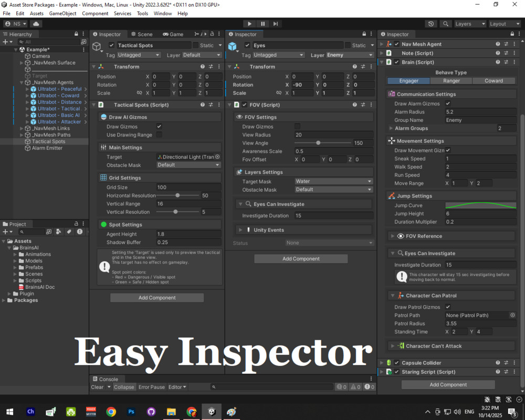Open the cloud services icon
This screenshot has height=420, width=525.
pos(36,24)
